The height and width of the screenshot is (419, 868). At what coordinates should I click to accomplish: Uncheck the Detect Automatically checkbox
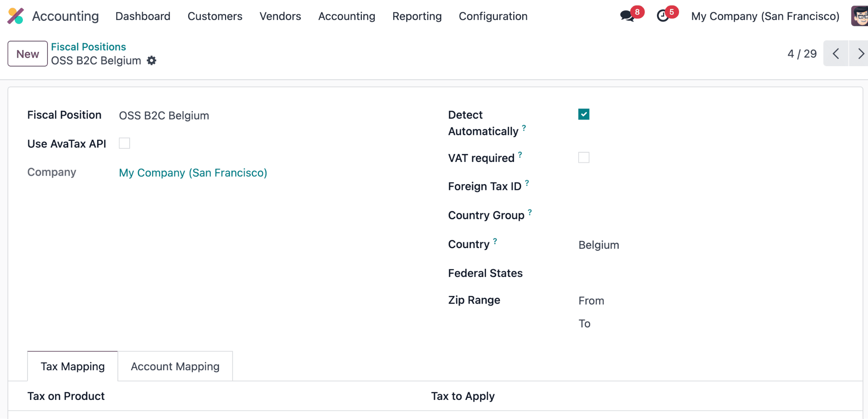tap(584, 114)
